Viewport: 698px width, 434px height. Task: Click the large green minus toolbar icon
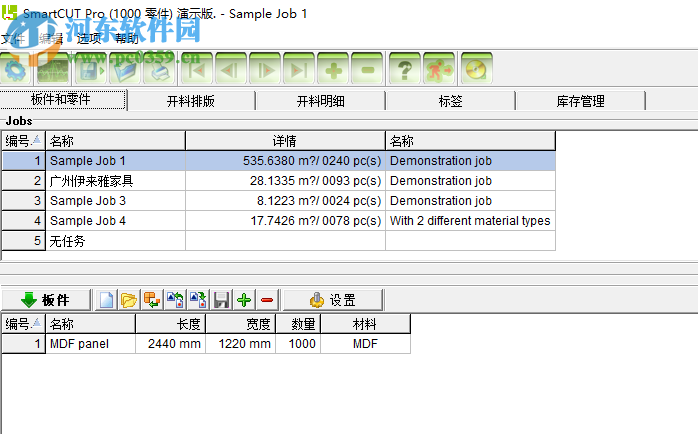[x=367, y=69]
